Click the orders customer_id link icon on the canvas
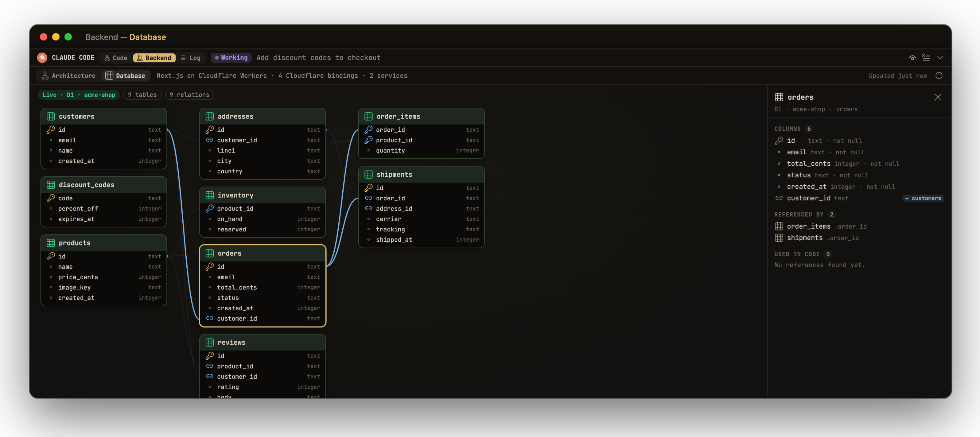 coord(210,318)
